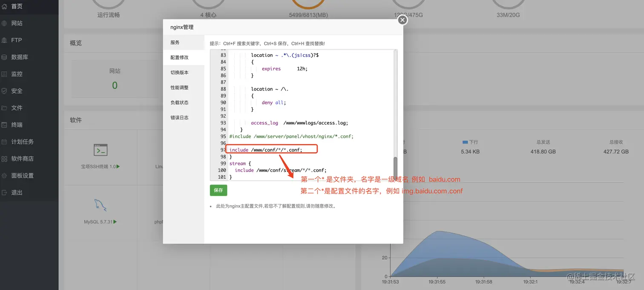Screen dimensions: 644x290
Task: Click line 90 deny all text
Action: (x=274, y=103)
